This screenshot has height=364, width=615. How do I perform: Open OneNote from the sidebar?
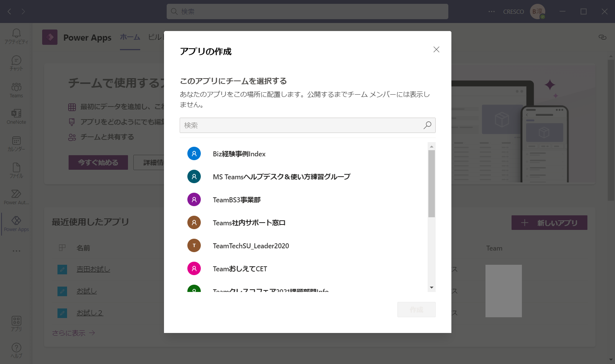[16, 117]
